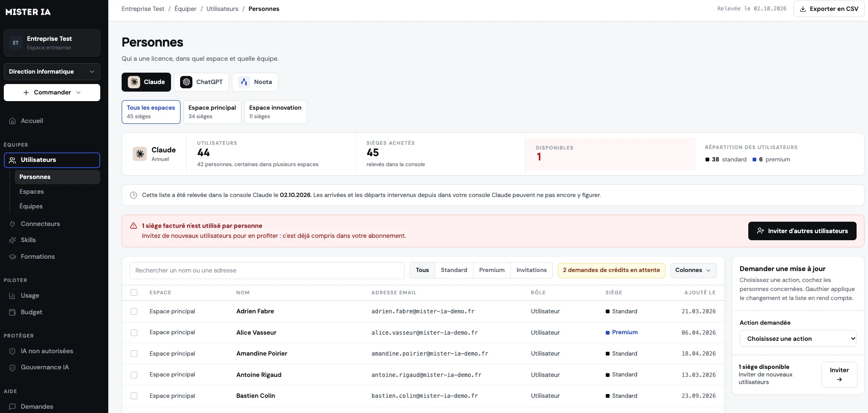Open the Colonnes dropdown
The image size is (868, 413).
(x=693, y=270)
